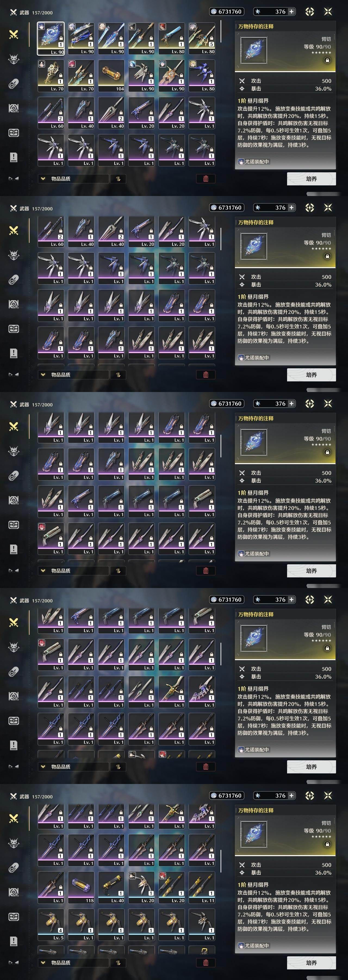Toggle the sidebar collapse arrows in topmost view

click(14, 178)
